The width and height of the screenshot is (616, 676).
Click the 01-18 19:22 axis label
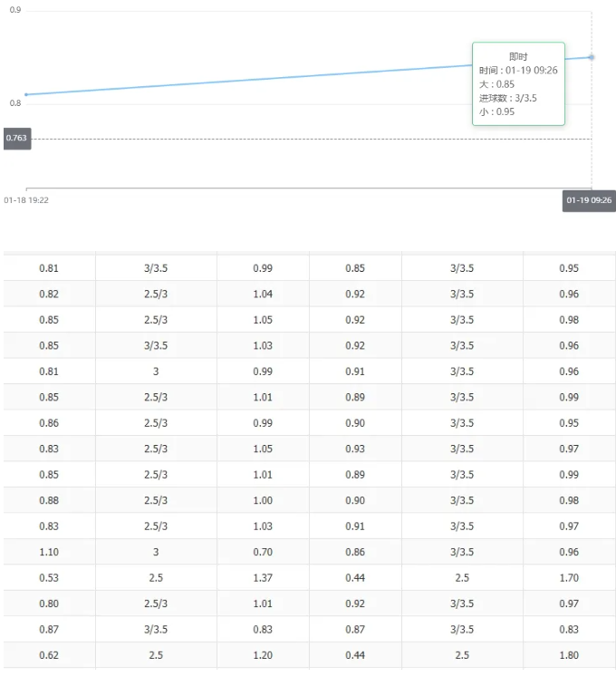[x=26, y=200]
